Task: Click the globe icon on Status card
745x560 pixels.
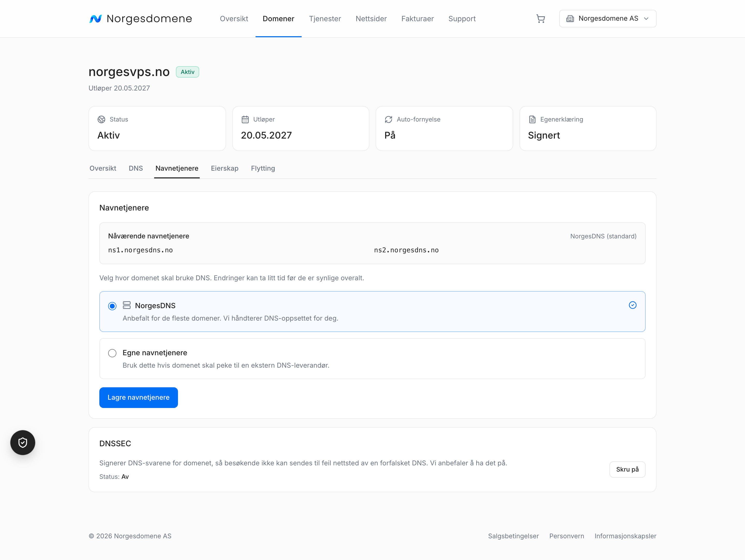Action: [101, 119]
